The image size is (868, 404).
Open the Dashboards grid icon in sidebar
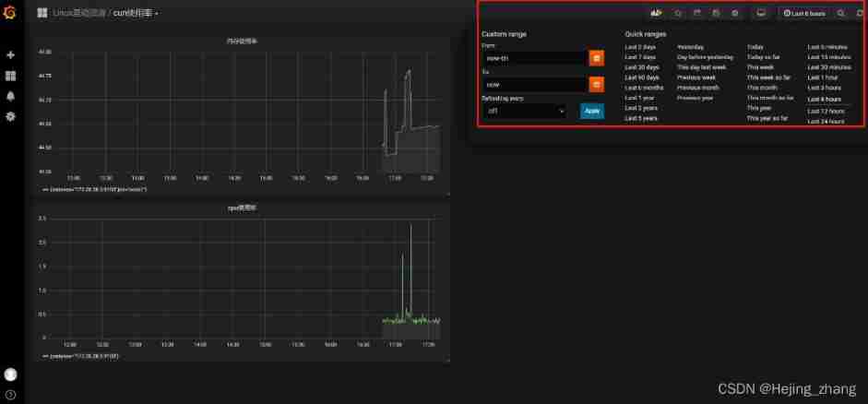tap(10, 76)
